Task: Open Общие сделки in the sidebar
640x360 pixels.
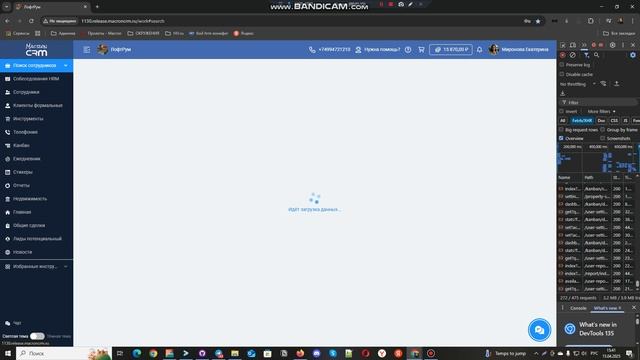Action: (x=36, y=226)
